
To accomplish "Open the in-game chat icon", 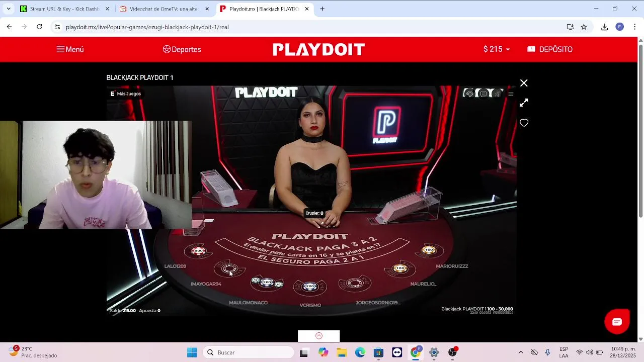I will coord(484,94).
